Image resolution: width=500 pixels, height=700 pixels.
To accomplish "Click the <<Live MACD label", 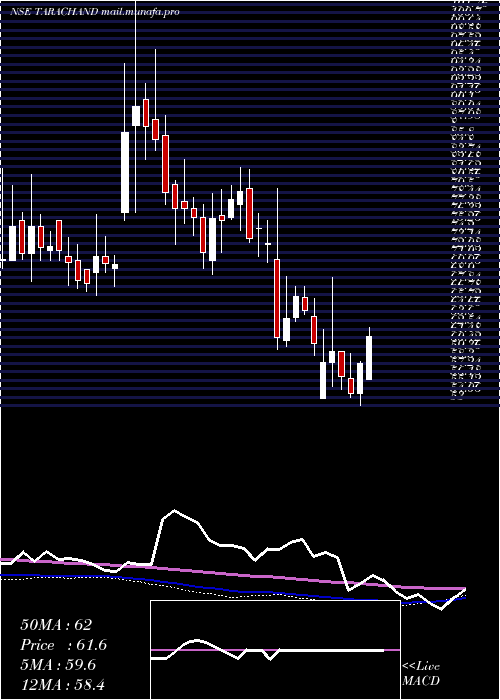I will pos(421,674).
